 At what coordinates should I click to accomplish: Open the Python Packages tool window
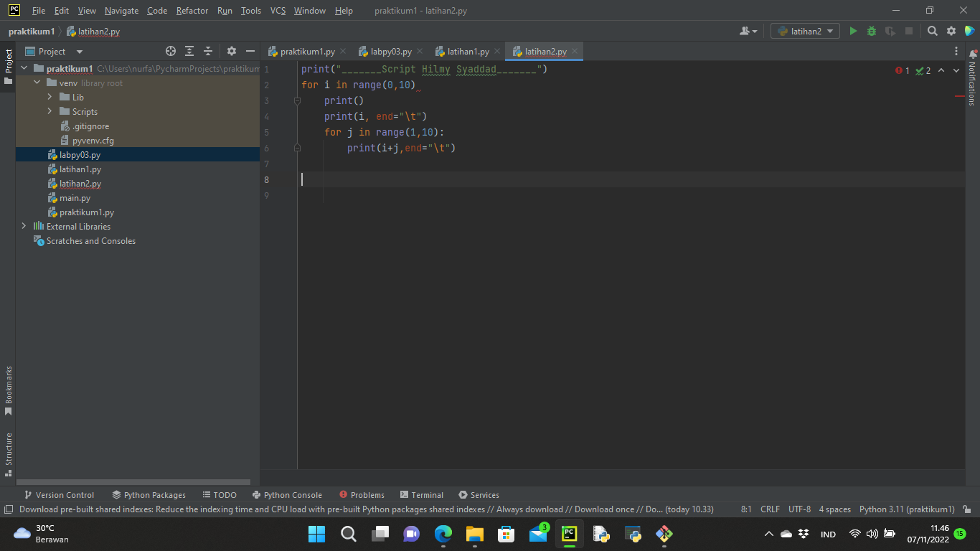point(149,494)
